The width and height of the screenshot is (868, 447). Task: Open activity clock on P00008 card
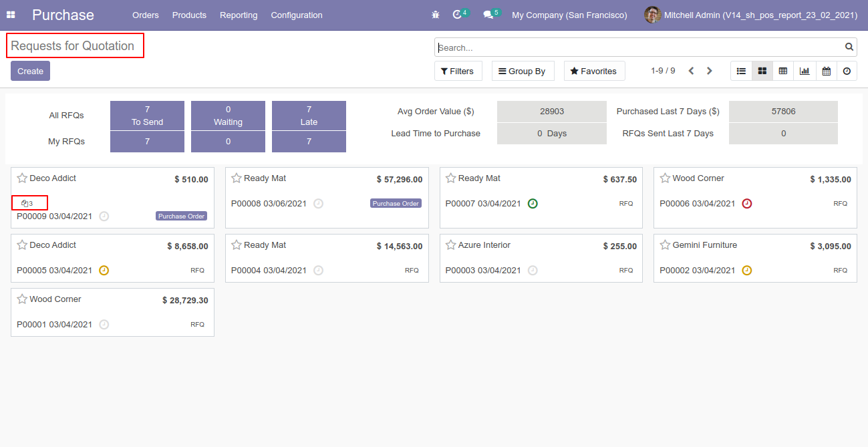319,203
